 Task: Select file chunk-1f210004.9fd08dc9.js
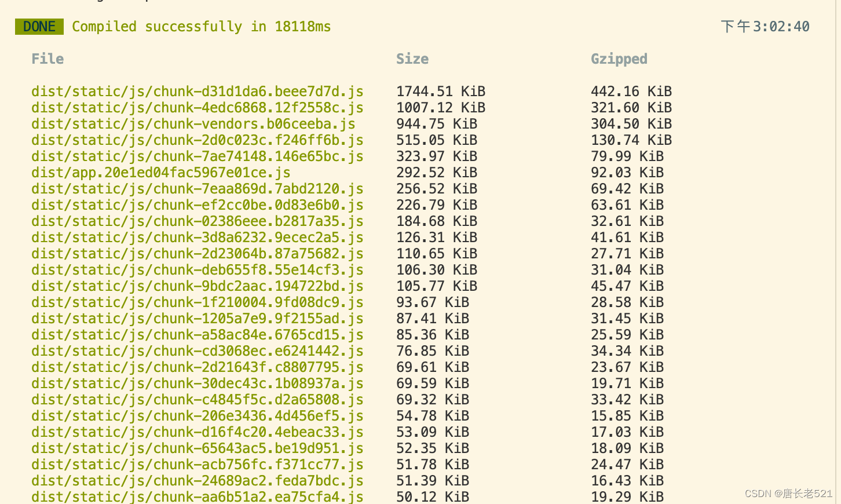click(x=198, y=302)
